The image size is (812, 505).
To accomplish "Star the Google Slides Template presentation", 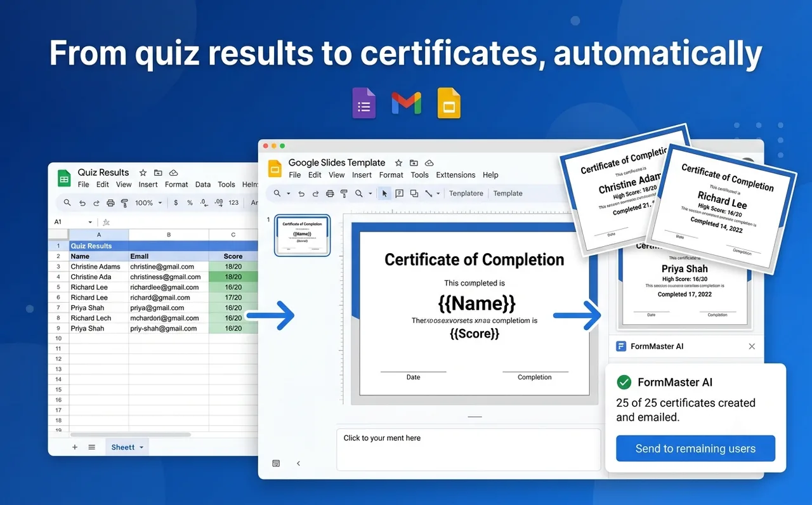I will click(398, 163).
